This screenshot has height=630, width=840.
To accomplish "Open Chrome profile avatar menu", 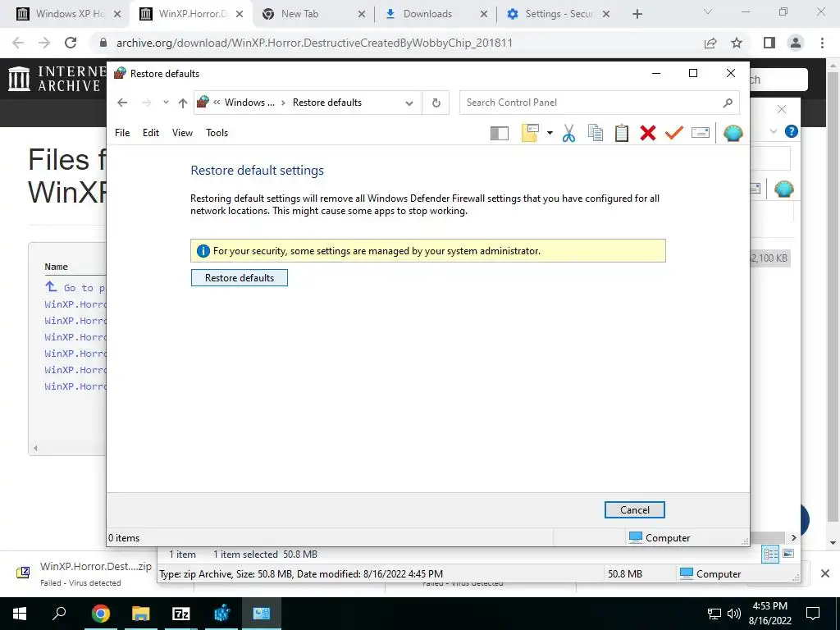I will pyautogui.click(x=796, y=43).
